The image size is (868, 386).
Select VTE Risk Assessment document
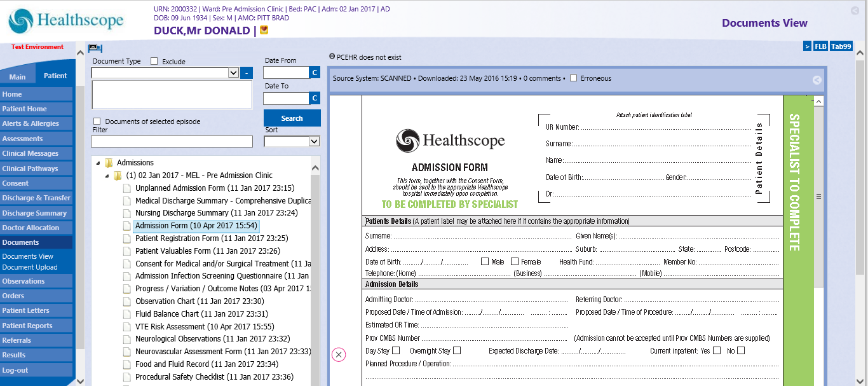205,327
